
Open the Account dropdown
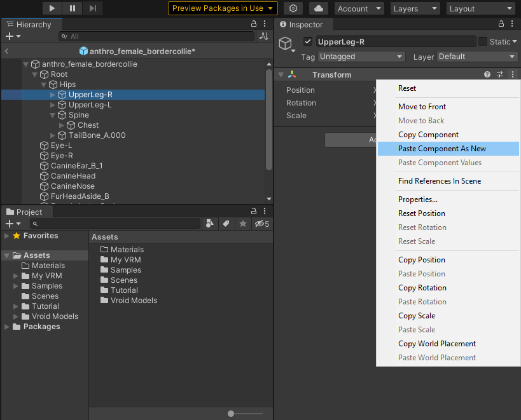point(359,9)
